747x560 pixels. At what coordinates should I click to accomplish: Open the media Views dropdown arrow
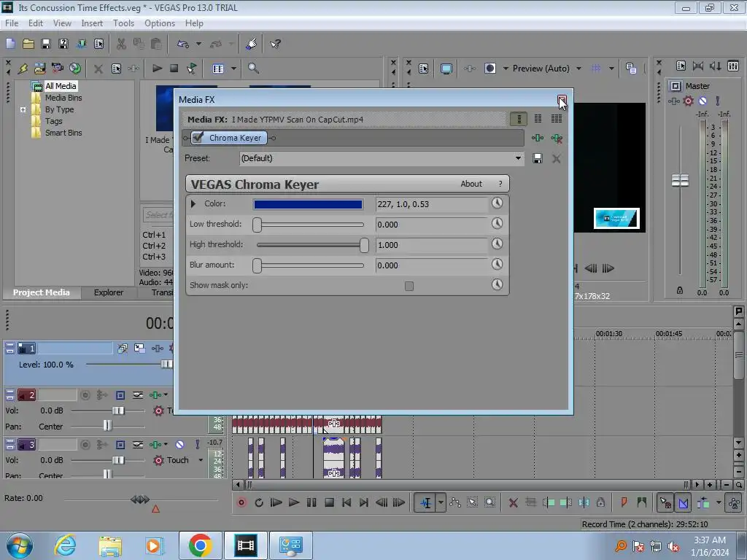pyautogui.click(x=233, y=69)
